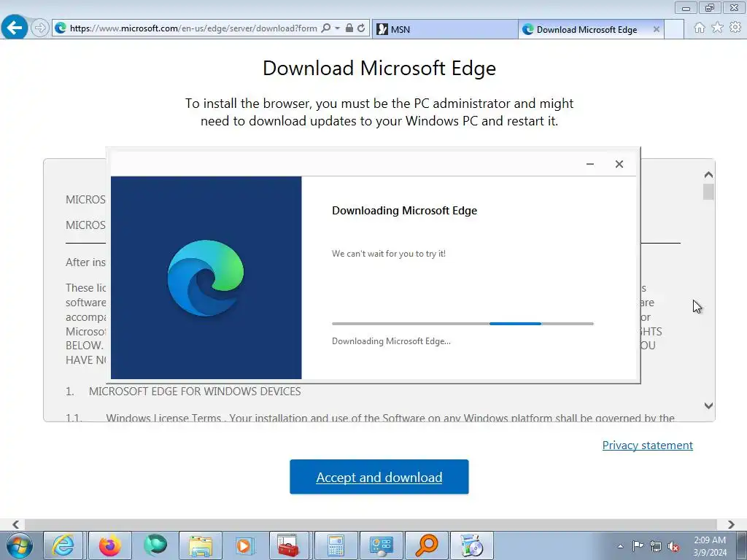Click Accept and download button
This screenshot has width=747, height=560.
(379, 477)
